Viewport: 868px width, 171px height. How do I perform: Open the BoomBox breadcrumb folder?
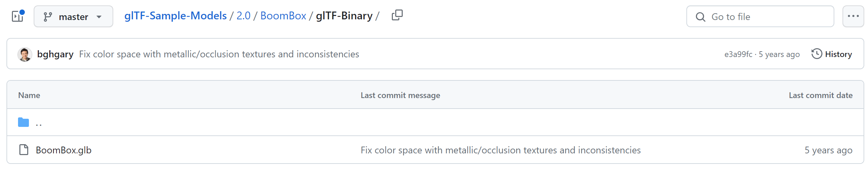coord(283,16)
